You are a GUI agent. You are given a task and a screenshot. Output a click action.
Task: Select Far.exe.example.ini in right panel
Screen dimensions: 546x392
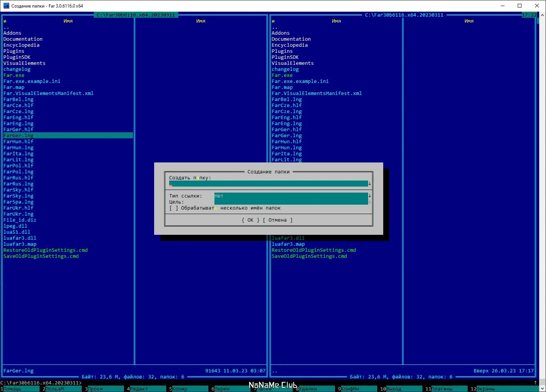(300, 81)
